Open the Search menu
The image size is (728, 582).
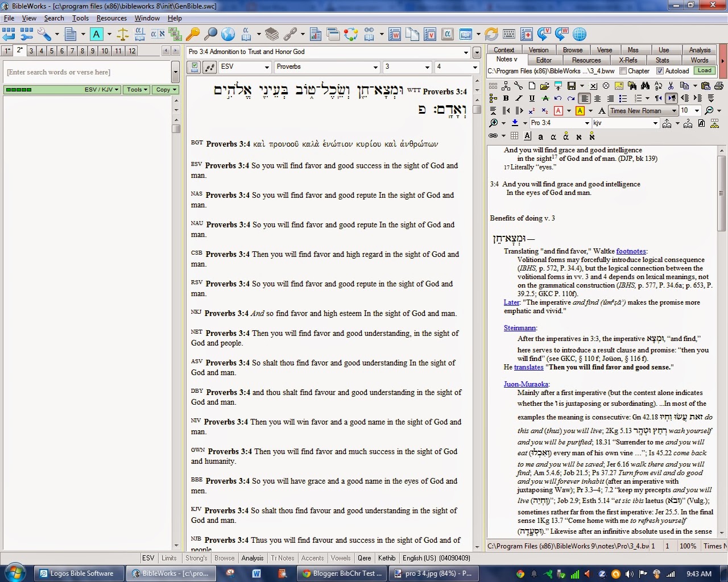click(54, 18)
